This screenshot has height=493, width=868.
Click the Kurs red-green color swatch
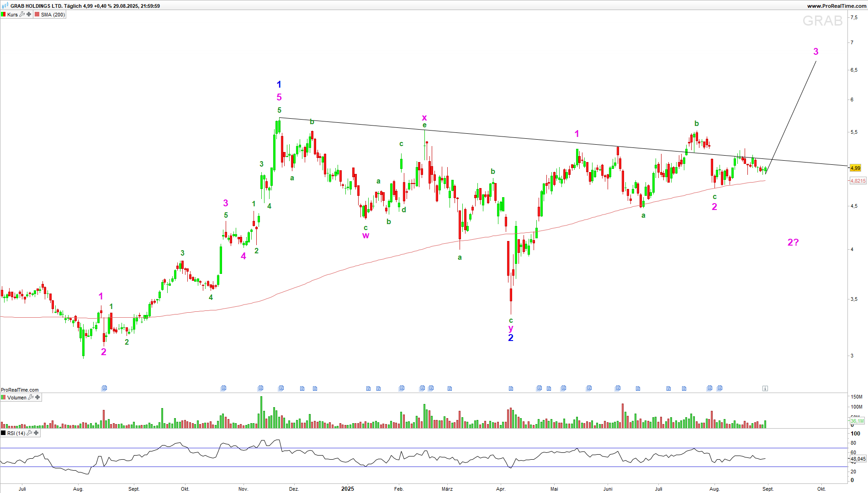(x=4, y=15)
